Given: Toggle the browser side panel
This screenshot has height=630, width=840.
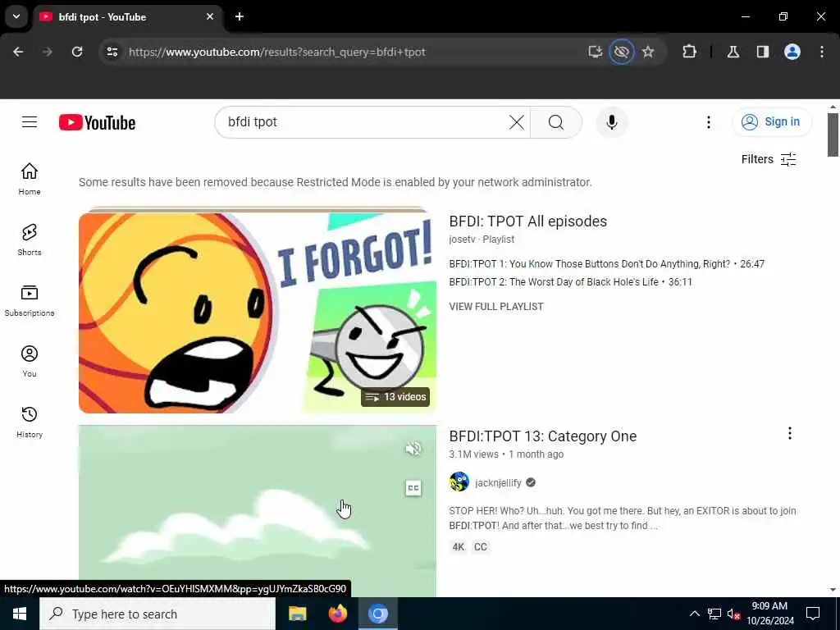Looking at the screenshot, I should click(763, 52).
